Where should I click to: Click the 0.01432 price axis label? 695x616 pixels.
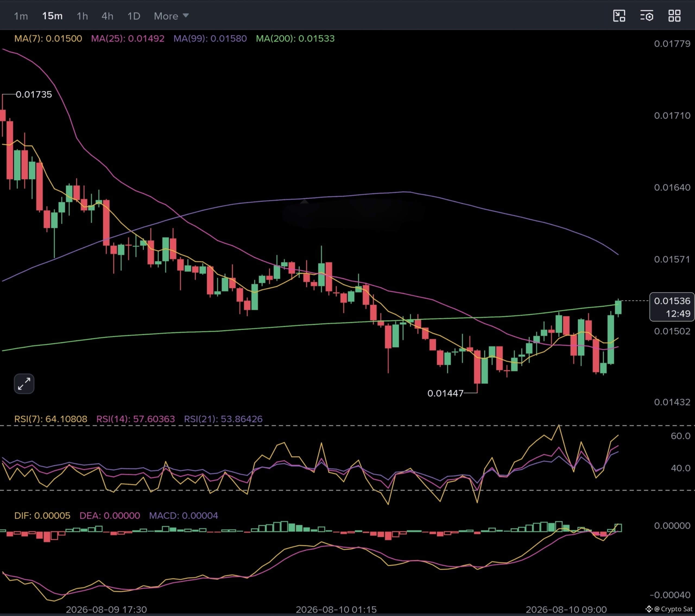point(672,402)
